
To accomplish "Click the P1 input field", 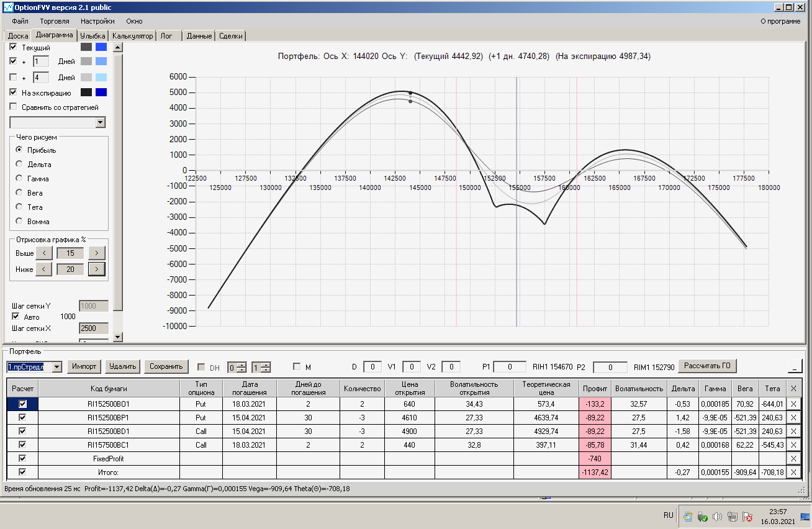I will [x=510, y=367].
